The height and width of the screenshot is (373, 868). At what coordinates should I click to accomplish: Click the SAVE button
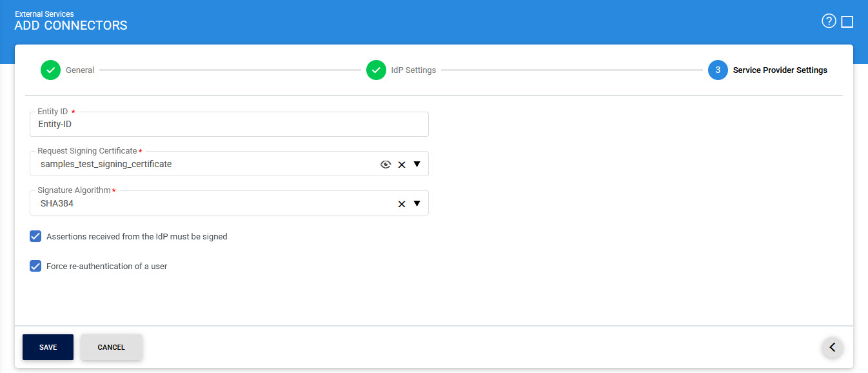[48, 347]
